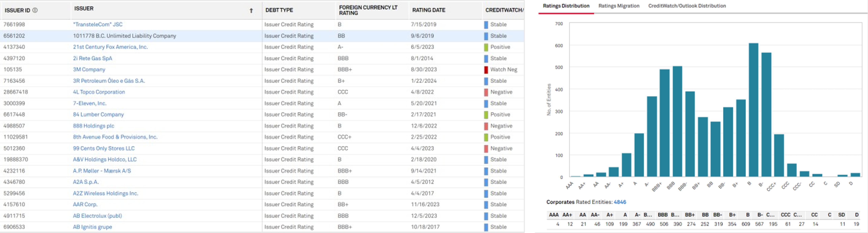
Task: Open A.P. Møller - Mærsk A/S link
Action: [x=102, y=171]
